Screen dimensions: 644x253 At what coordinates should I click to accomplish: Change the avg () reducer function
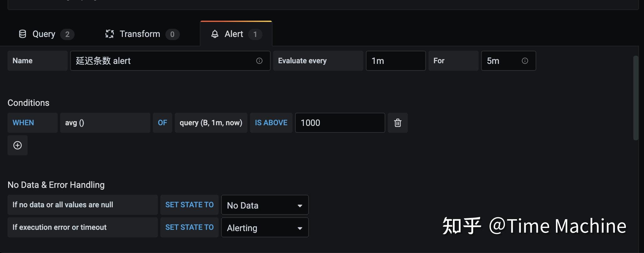105,123
